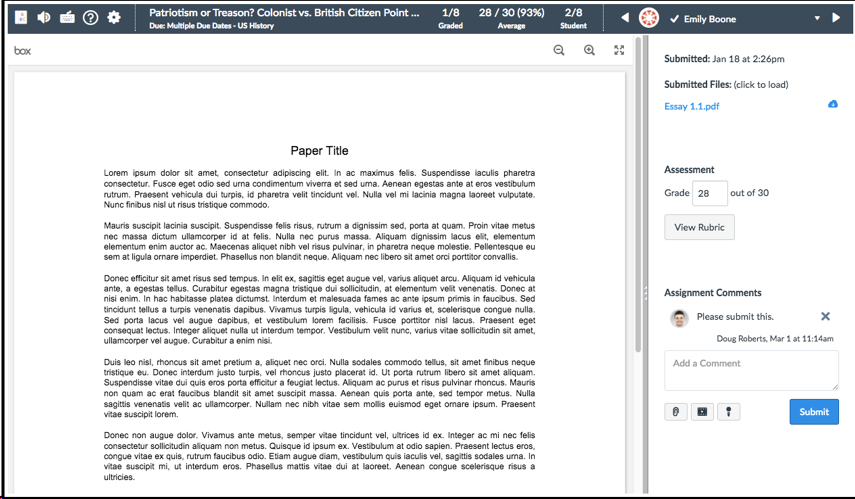This screenshot has width=855, height=499.
Task: Click the panel divider resize handle
Action: click(646, 293)
